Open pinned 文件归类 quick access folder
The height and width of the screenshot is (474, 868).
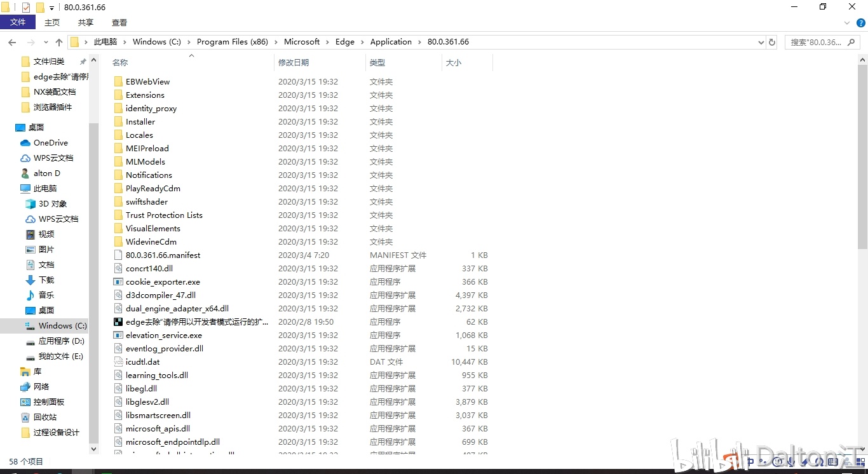pos(49,61)
